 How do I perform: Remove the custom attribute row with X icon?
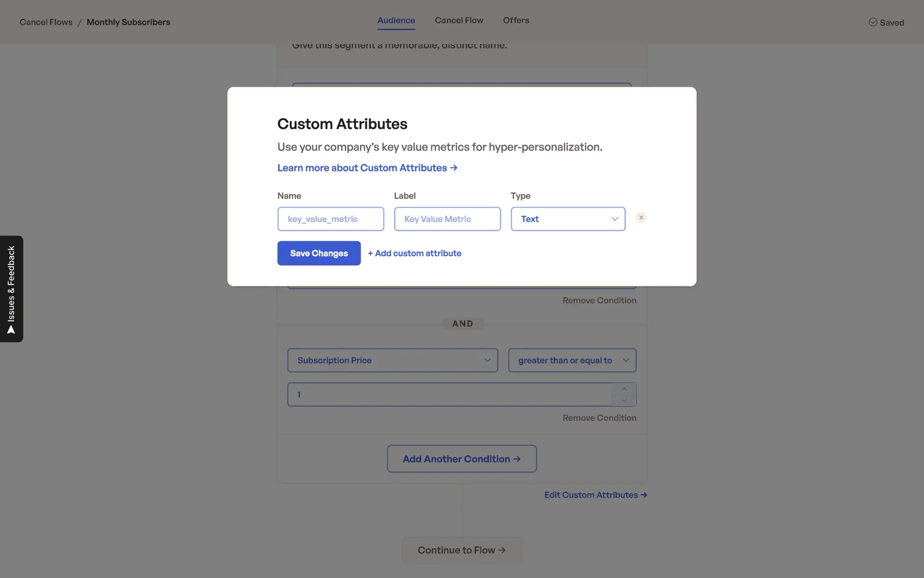pos(641,218)
